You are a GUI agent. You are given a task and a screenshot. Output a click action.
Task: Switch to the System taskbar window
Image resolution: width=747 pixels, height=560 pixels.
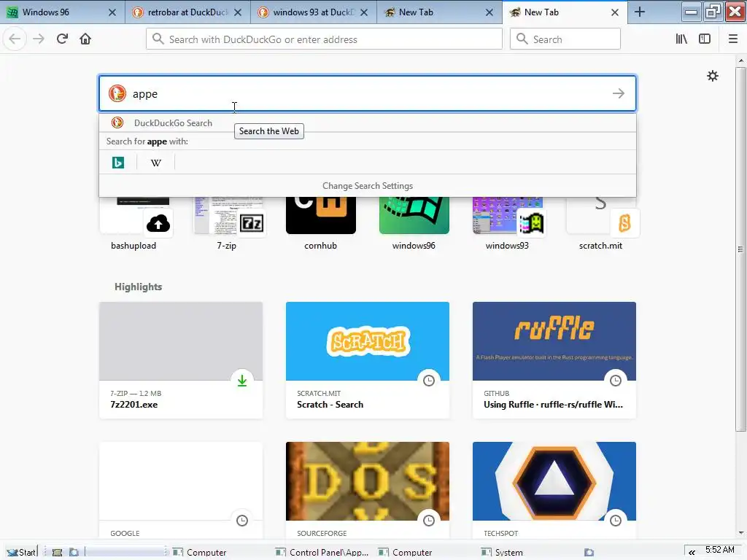503,553
